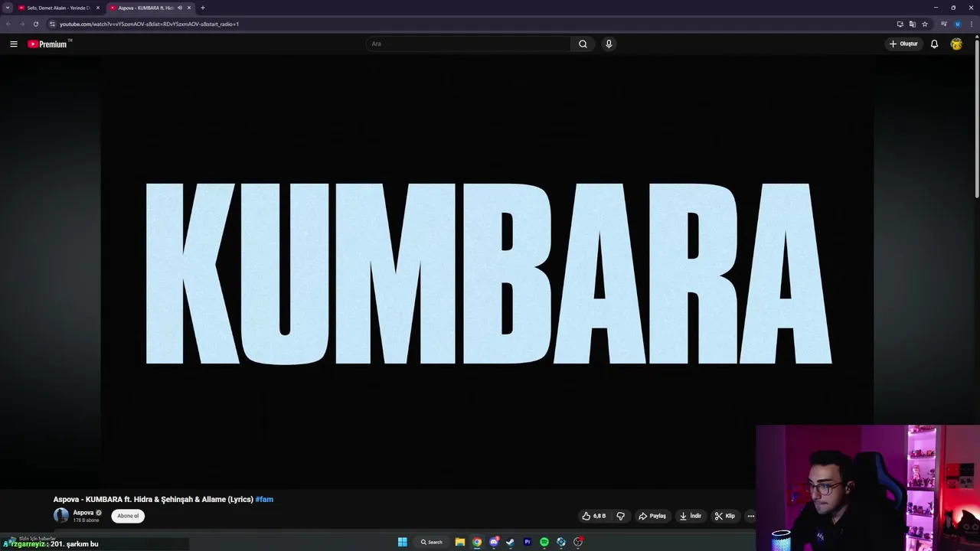Open Spotify from taskbar

pos(544,542)
